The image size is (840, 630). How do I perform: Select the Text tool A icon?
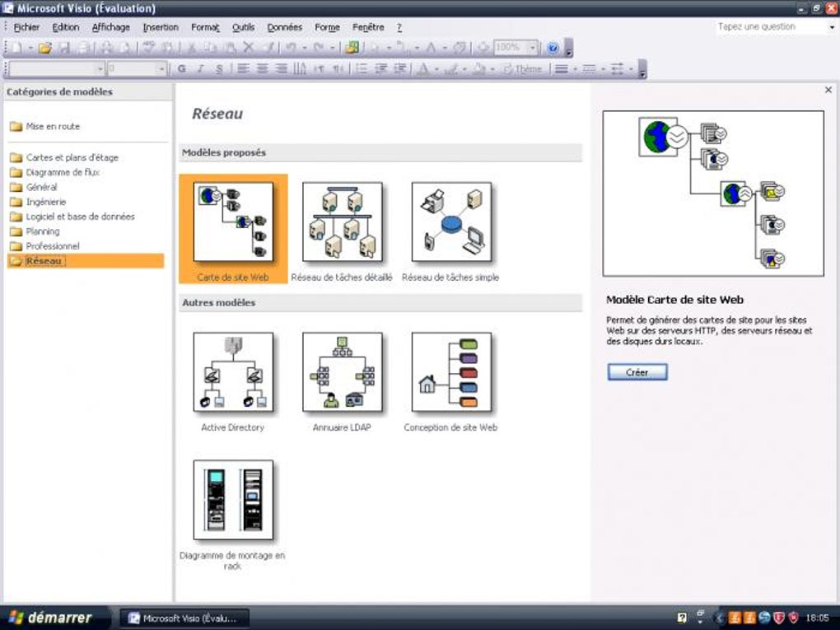coord(430,48)
